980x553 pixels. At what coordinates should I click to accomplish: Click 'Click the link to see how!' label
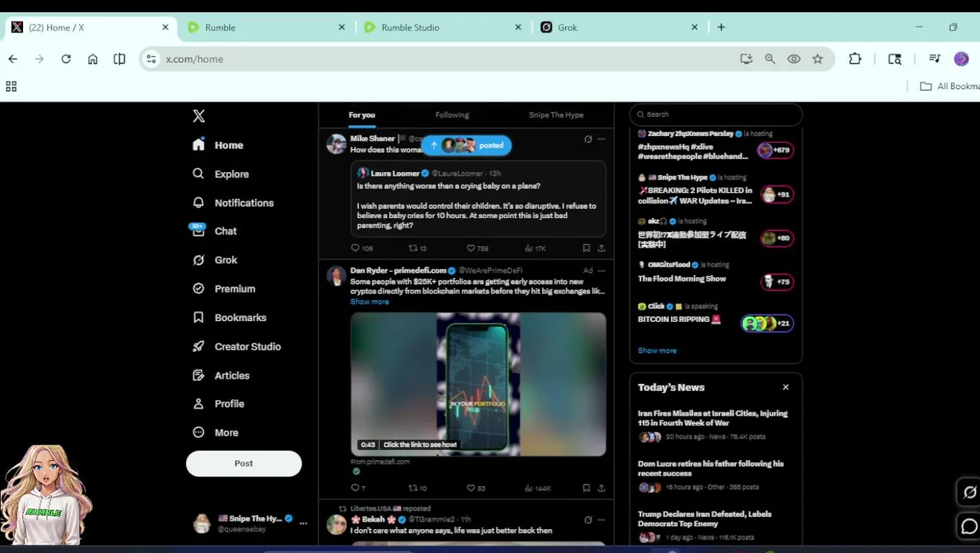tap(420, 445)
